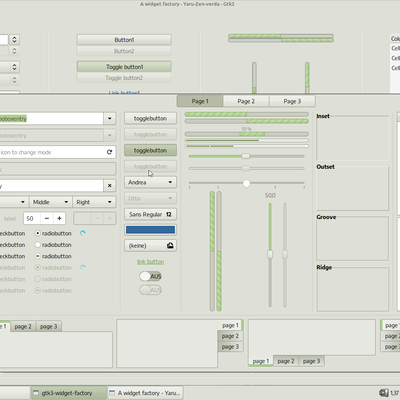Switch to the Page 1 tab
The width and height of the screenshot is (400, 400).
pyautogui.click(x=200, y=101)
